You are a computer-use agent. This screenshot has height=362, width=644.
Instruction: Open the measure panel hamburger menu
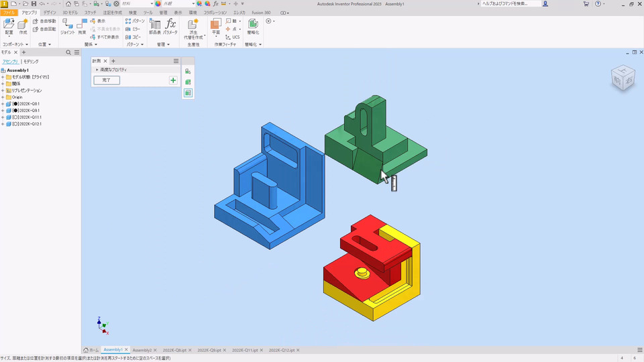click(176, 61)
